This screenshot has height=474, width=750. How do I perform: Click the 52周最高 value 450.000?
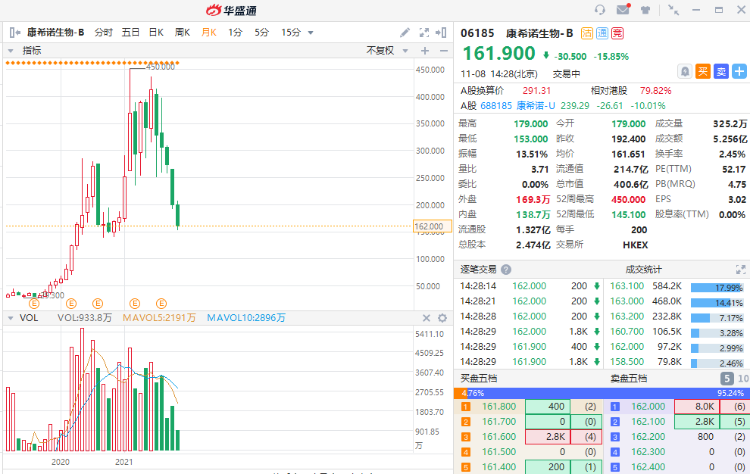pyautogui.click(x=628, y=199)
